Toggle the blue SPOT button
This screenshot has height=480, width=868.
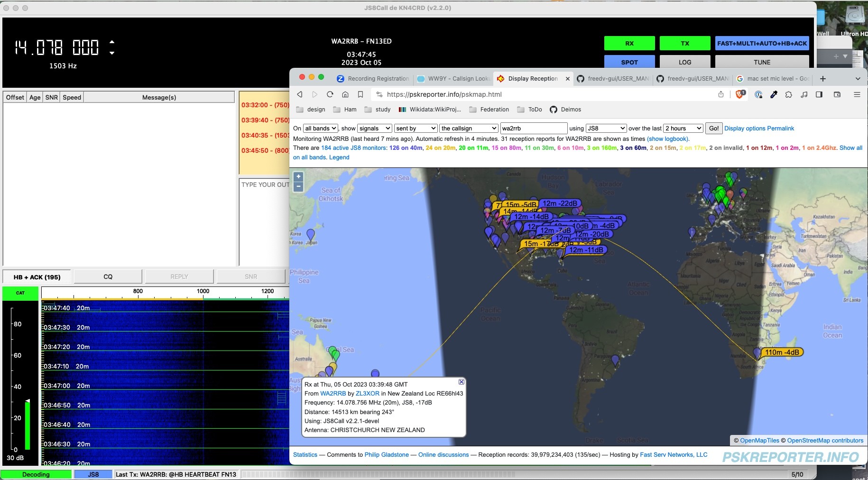pyautogui.click(x=629, y=62)
